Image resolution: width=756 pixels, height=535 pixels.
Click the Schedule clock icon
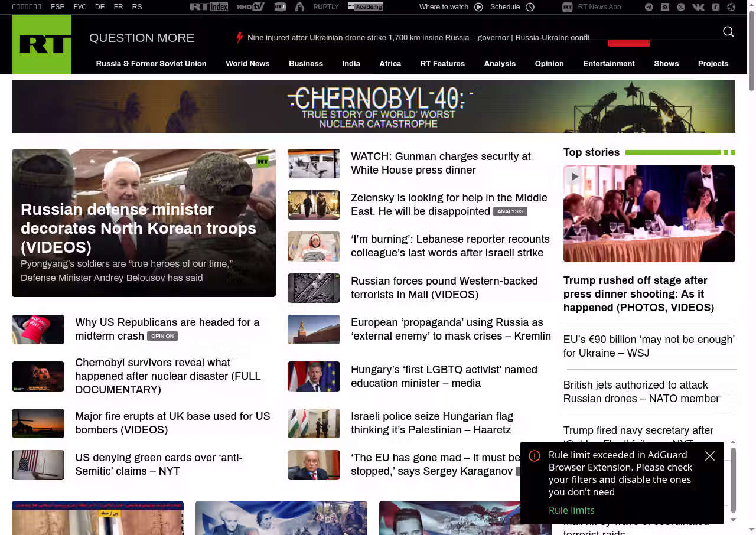530,7
